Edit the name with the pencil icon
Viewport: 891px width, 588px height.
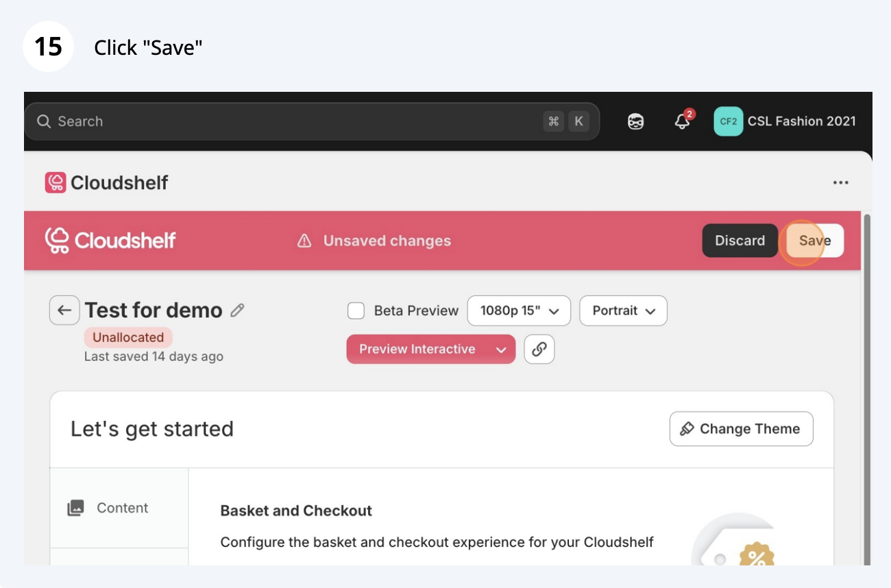coord(237,310)
